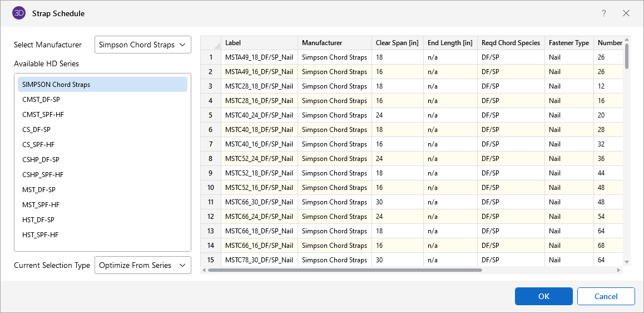Viewport: 644px width, 313px height.
Task: Click the horizontal scrollbar right arrow
Action: 618,270
